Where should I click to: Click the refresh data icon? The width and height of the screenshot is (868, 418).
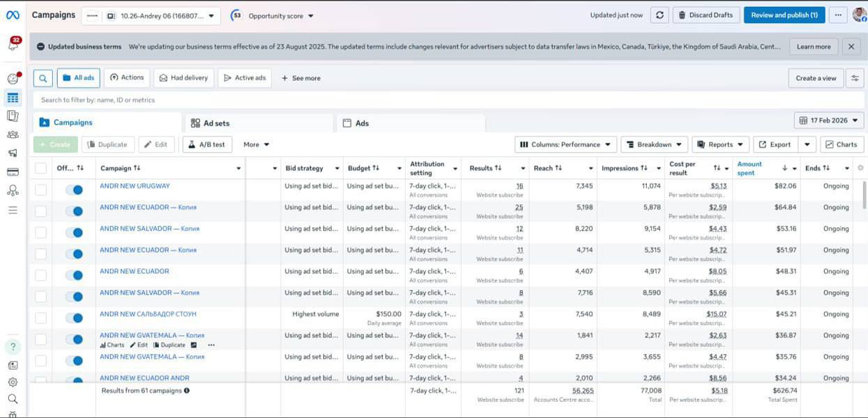pyautogui.click(x=659, y=15)
